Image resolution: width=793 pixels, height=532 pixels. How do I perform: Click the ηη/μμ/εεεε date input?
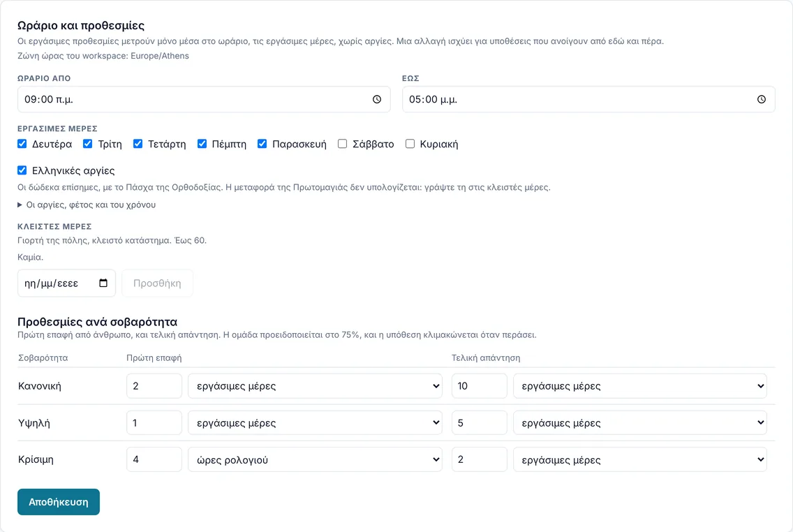click(66, 283)
